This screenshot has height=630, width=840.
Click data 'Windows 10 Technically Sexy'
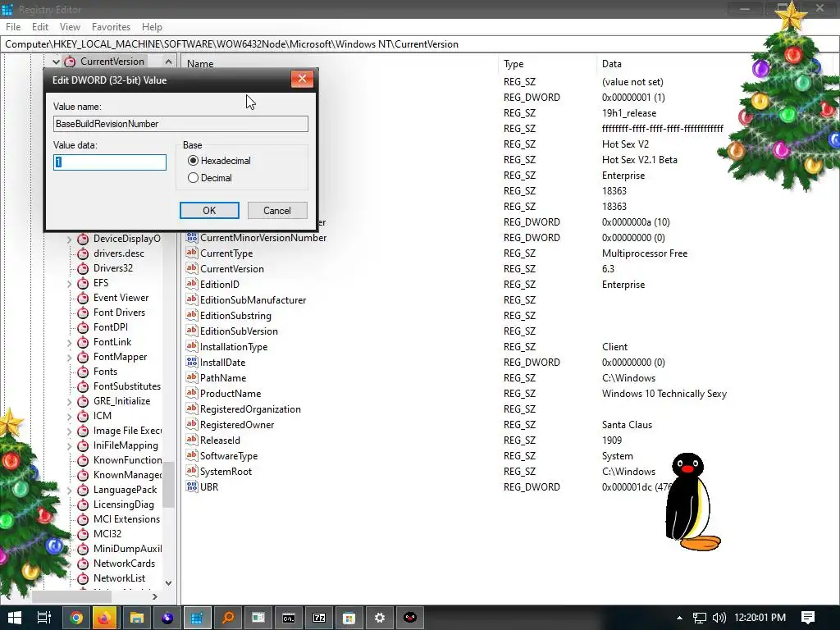coord(664,394)
